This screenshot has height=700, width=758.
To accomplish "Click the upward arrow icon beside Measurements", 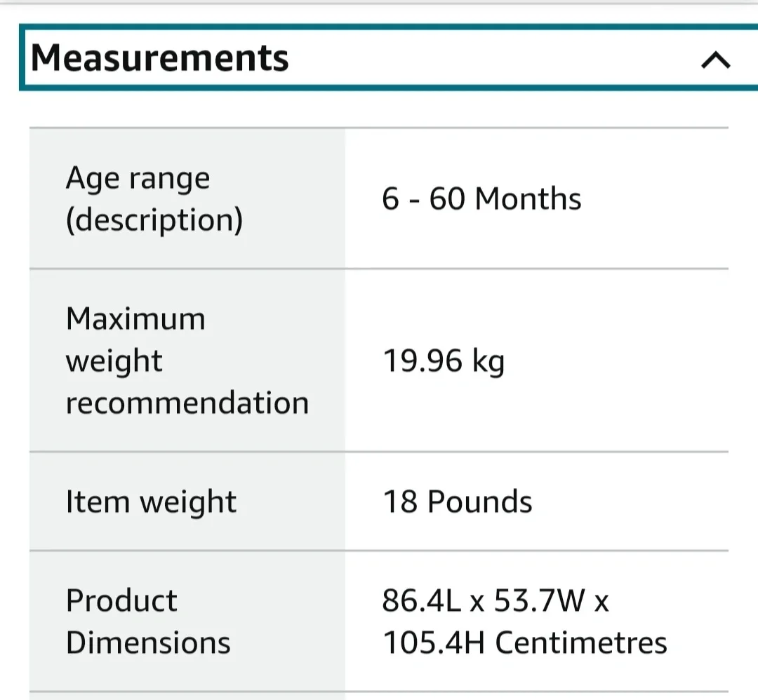I will click(x=715, y=60).
